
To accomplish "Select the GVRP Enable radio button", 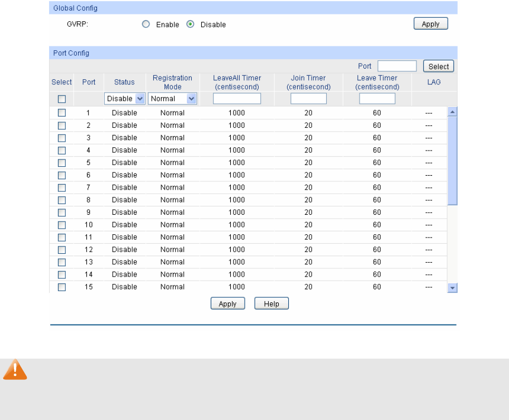I will click(146, 24).
